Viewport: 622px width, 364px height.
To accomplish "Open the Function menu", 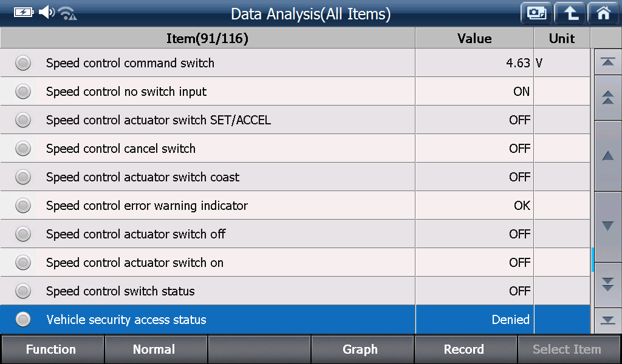I will click(x=52, y=349).
